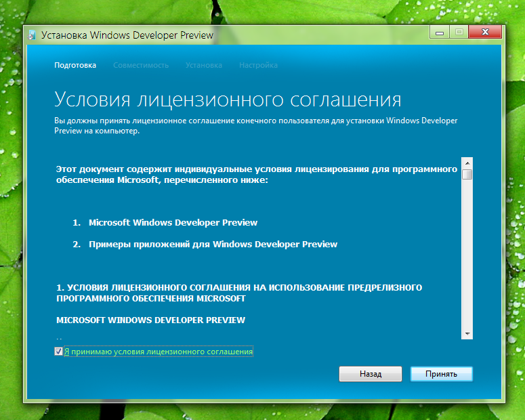
Task: Minimize the setup window
Action: (x=440, y=32)
